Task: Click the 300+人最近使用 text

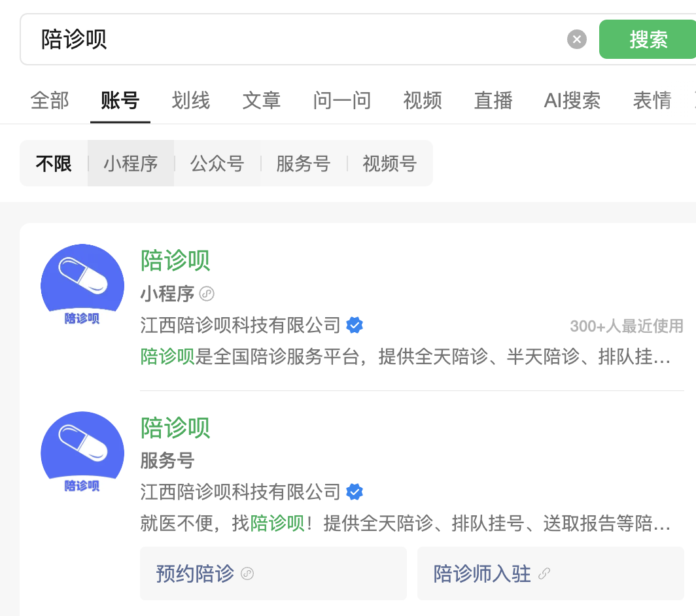Action: pyautogui.click(x=627, y=326)
